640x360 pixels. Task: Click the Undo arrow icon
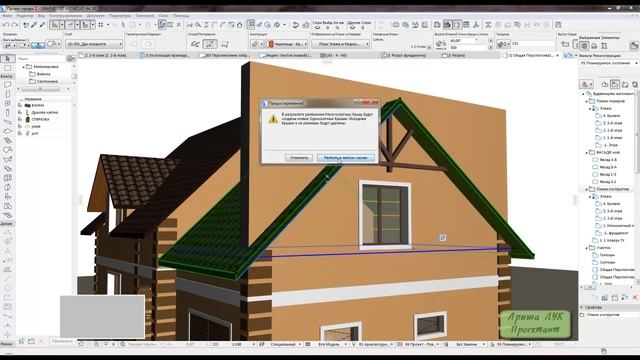[6, 25]
